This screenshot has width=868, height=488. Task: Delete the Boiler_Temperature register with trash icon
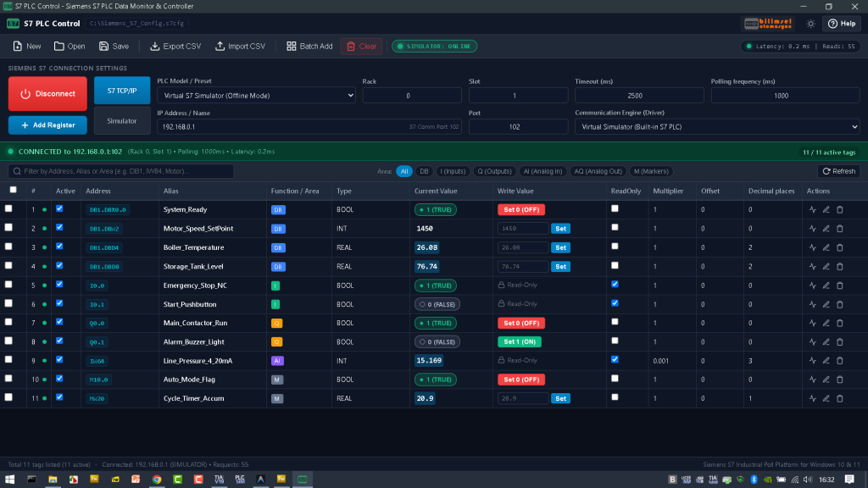click(840, 247)
